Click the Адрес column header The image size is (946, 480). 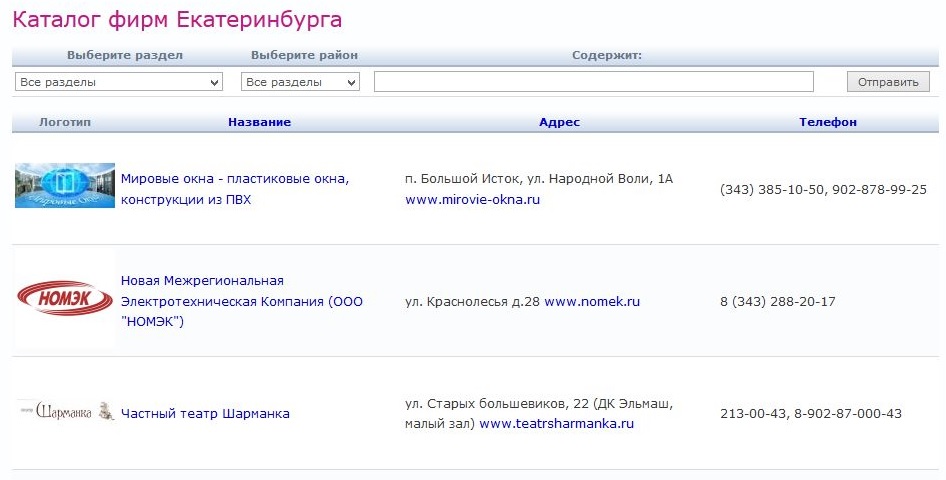(559, 122)
